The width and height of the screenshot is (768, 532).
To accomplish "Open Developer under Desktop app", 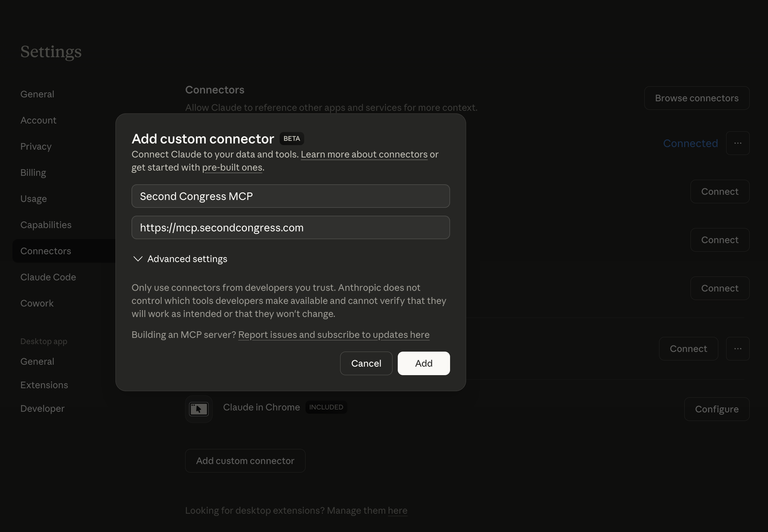I will click(x=43, y=409).
